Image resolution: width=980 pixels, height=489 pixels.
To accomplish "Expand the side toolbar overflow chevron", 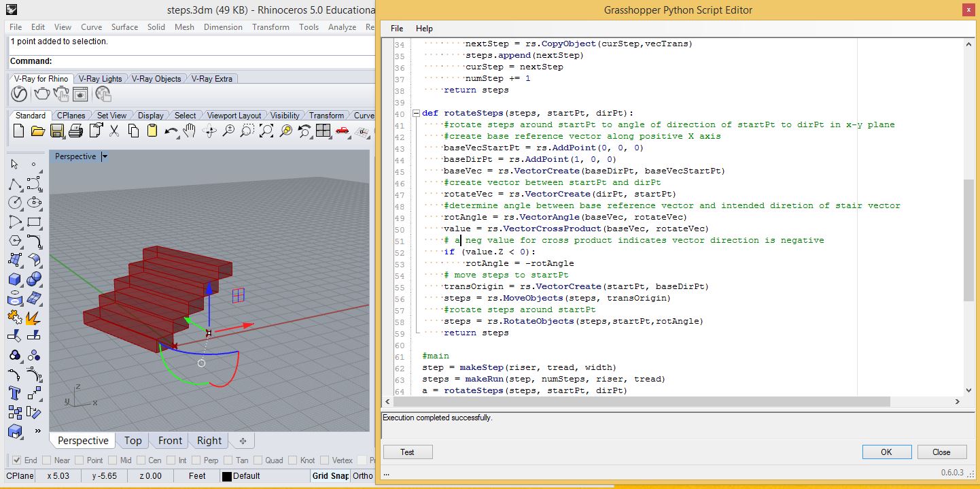I will click(x=37, y=431).
